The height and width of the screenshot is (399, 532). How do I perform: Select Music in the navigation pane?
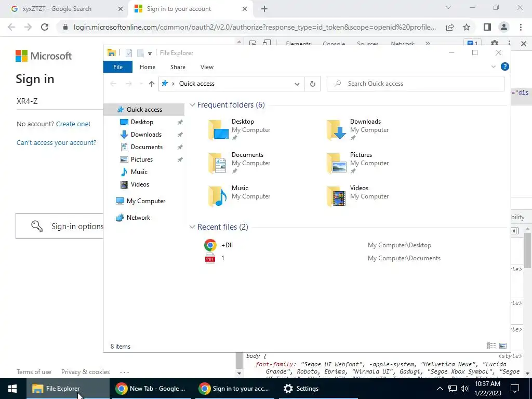pyautogui.click(x=139, y=171)
